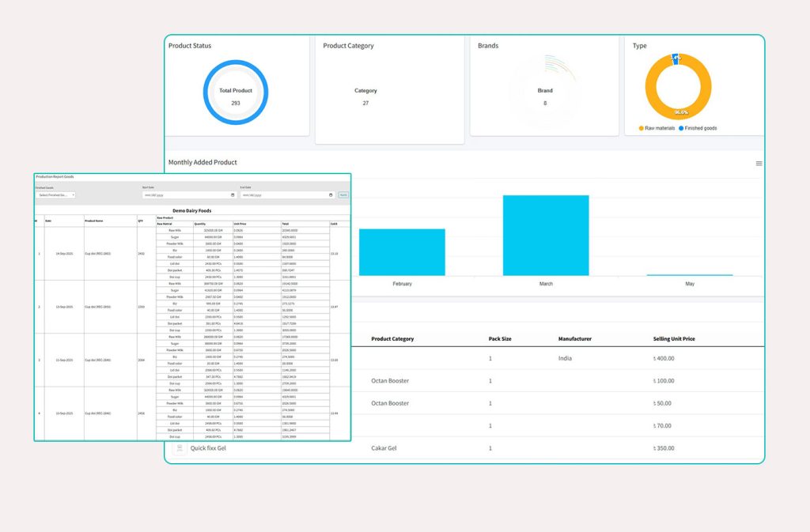
Task: Open the Start Date calendar picker icon
Action: (233, 194)
